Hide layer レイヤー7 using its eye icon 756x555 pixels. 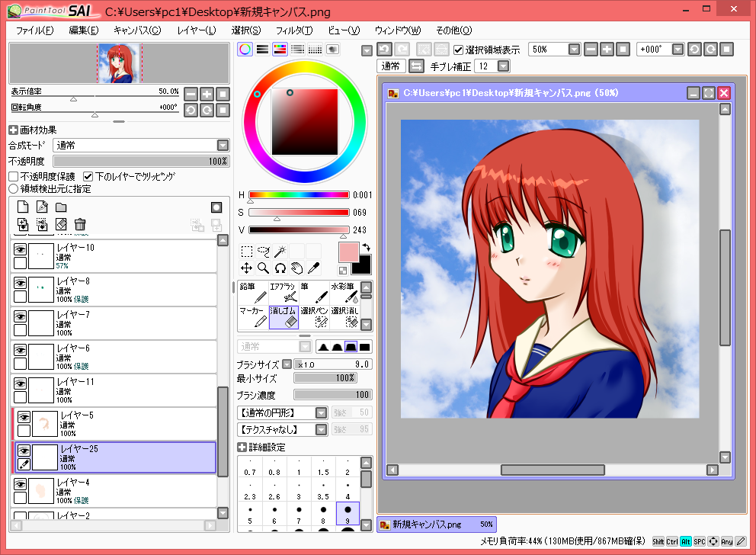[20, 316]
